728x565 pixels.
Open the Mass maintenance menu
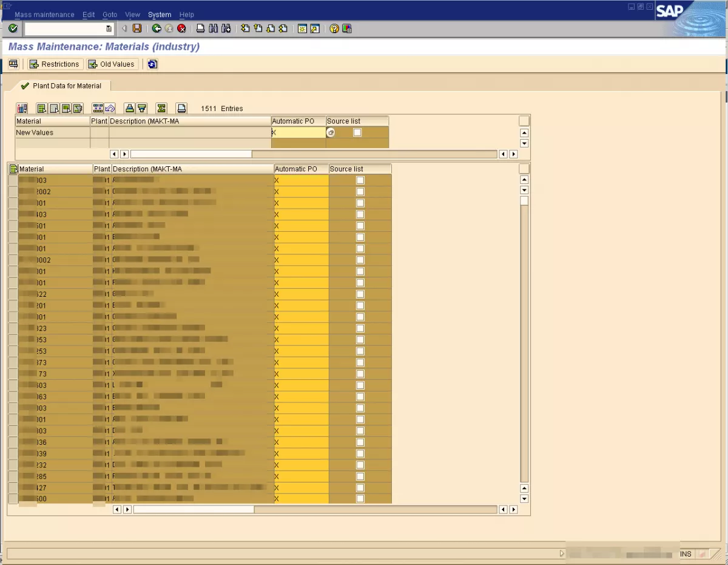click(44, 15)
